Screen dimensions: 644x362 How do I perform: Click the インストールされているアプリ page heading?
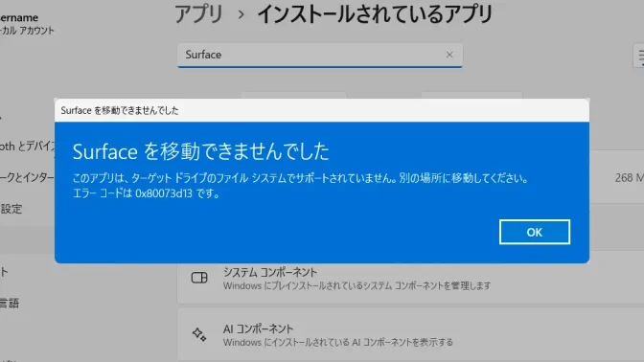click(x=375, y=14)
